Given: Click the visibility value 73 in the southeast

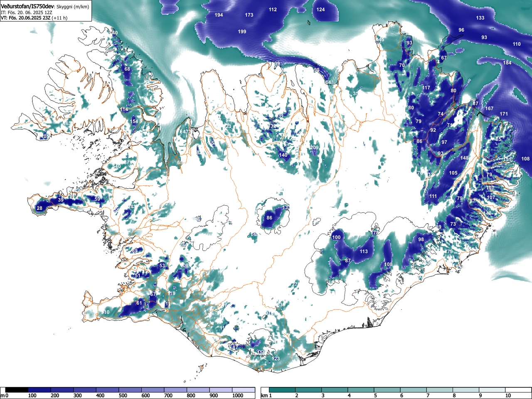Looking at the screenshot, I should [x=453, y=224].
